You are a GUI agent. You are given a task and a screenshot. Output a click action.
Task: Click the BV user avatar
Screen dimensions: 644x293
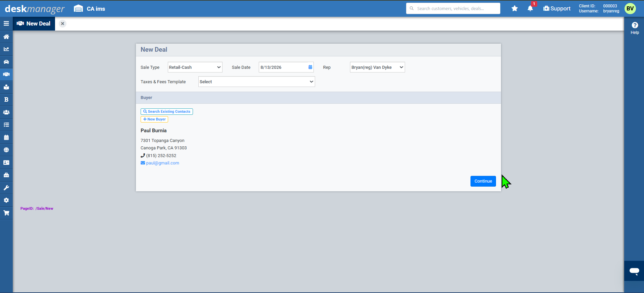[630, 8]
